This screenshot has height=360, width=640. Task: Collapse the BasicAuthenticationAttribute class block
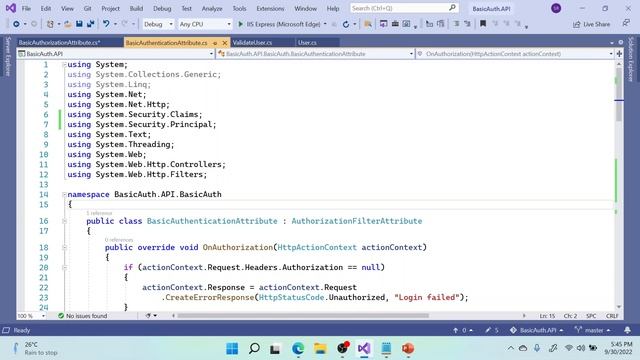coord(64,221)
